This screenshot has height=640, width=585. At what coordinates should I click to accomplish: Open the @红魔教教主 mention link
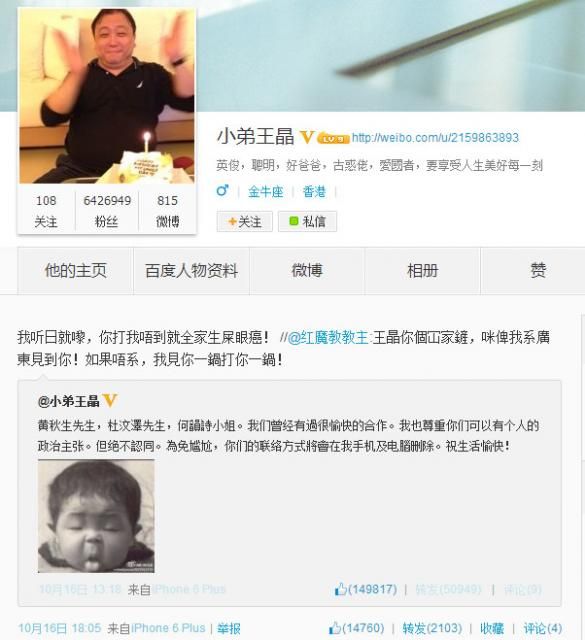(328, 338)
